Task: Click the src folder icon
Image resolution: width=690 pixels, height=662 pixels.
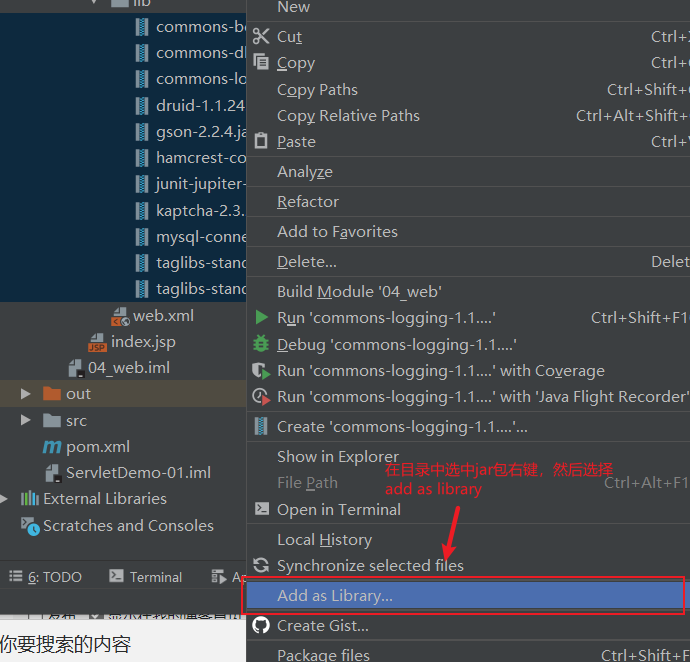Action: (x=52, y=420)
